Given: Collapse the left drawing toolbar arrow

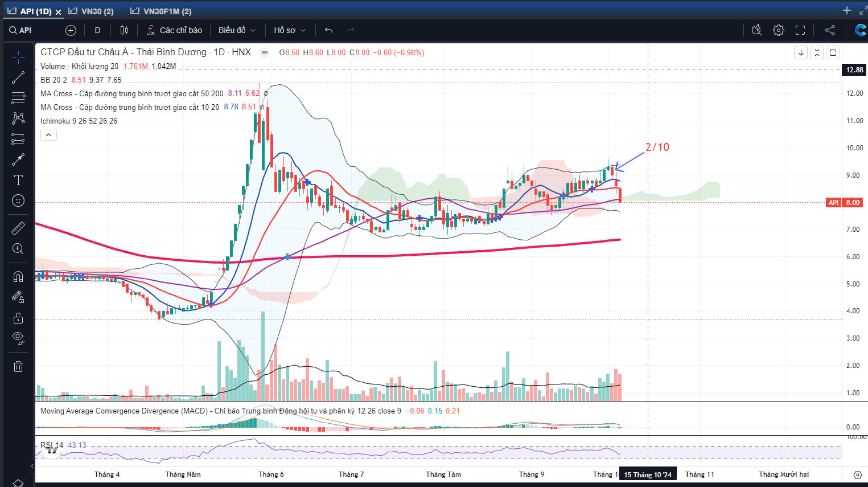Looking at the screenshot, I should tap(32, 466).
